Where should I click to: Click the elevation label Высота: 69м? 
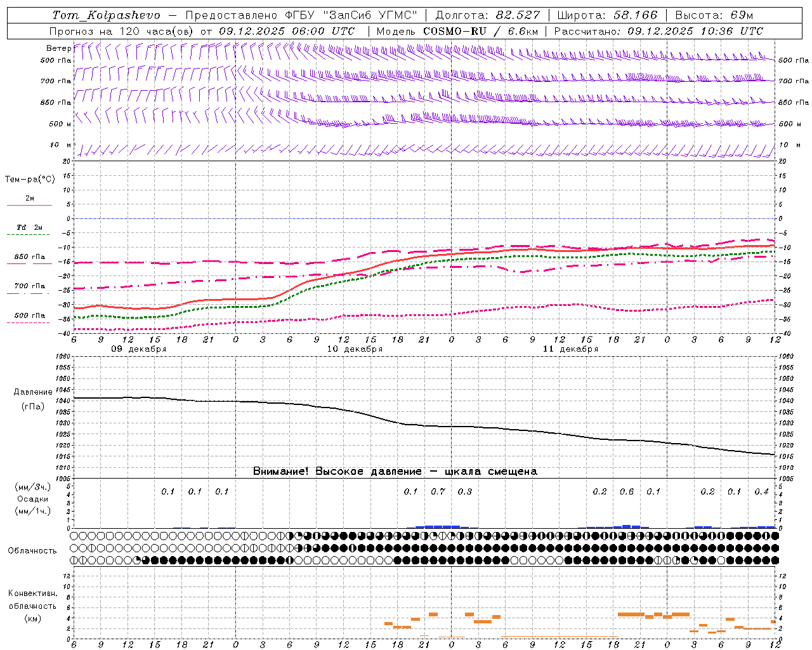point(714,15)
